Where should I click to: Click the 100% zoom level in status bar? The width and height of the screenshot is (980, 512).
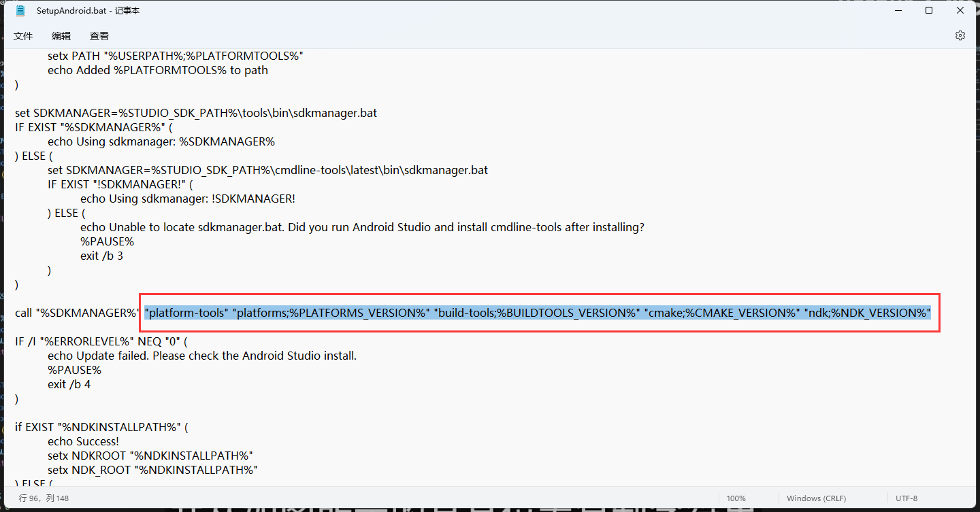point(736,498)
